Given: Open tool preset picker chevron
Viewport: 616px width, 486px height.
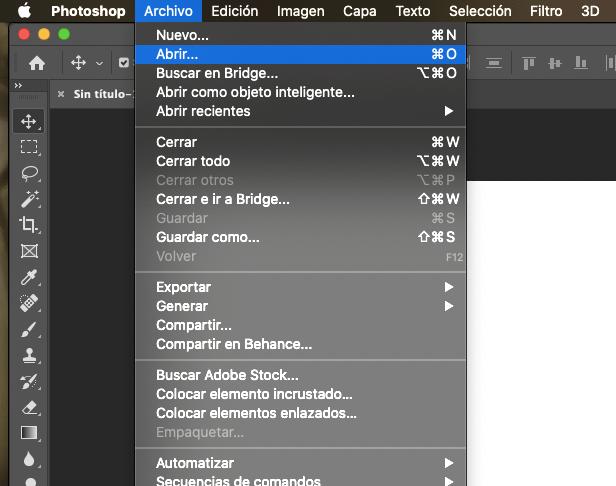Looking at the screenshot, I should [x=99, y=63].
